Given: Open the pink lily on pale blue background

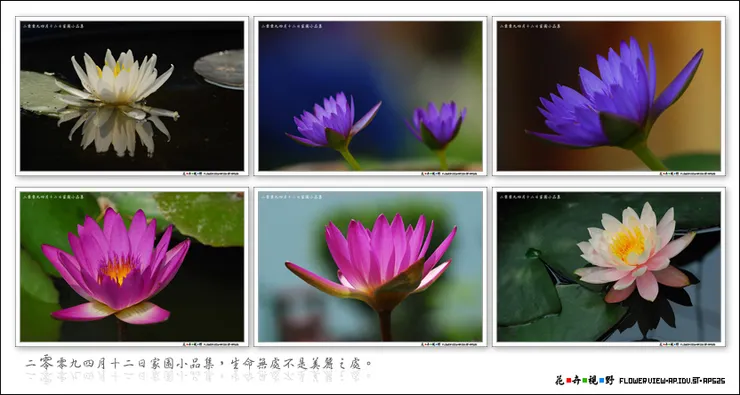Looking at the screenshot, I should tap(370, 267).
